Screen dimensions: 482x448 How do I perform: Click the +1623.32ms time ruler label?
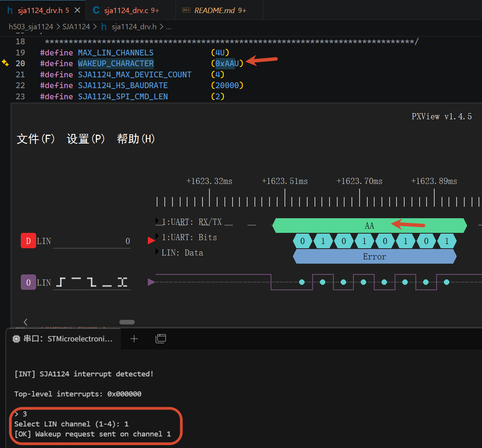coord(209,181)
